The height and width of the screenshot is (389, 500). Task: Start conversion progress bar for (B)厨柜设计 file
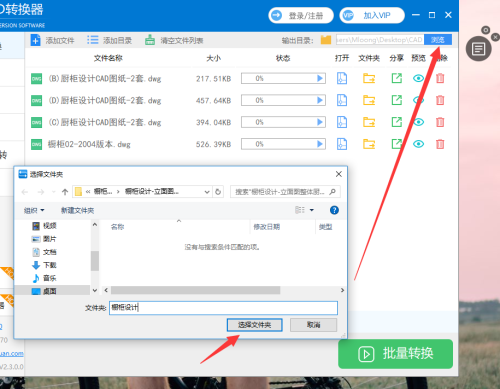[x=283, y=78]
